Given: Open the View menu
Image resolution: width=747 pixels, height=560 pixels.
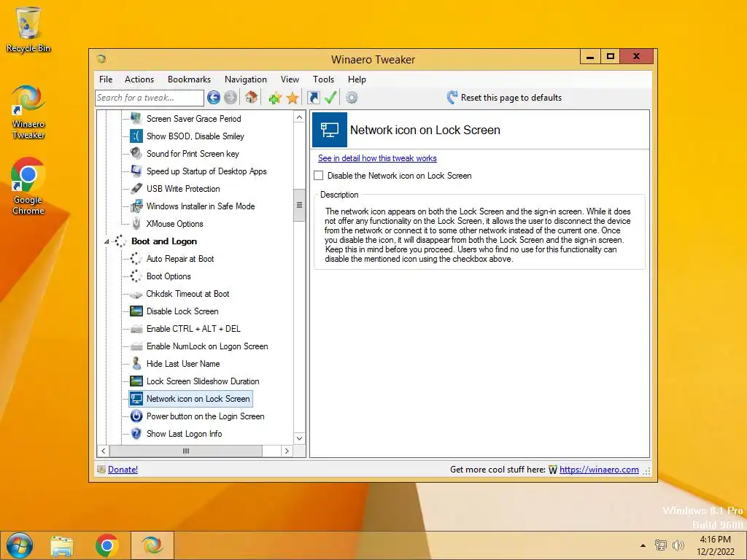Looking at the screenshot, I should [290, 79].
